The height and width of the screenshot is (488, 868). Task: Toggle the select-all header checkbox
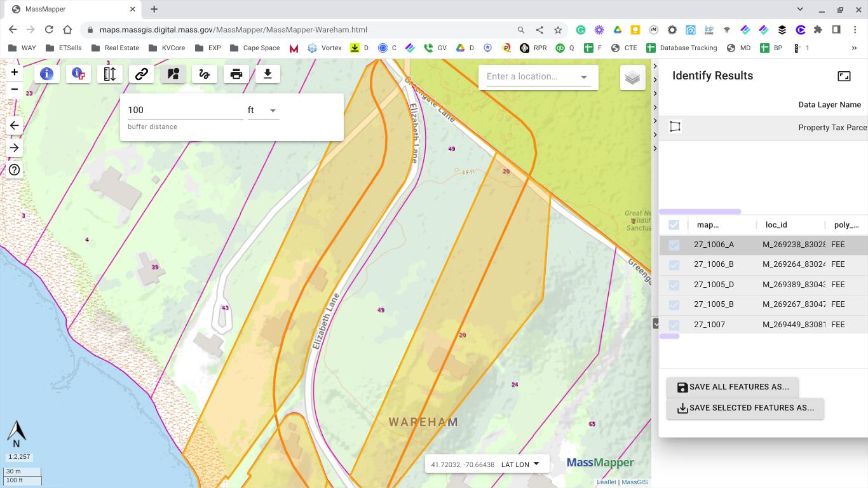(x=674, y=224)
